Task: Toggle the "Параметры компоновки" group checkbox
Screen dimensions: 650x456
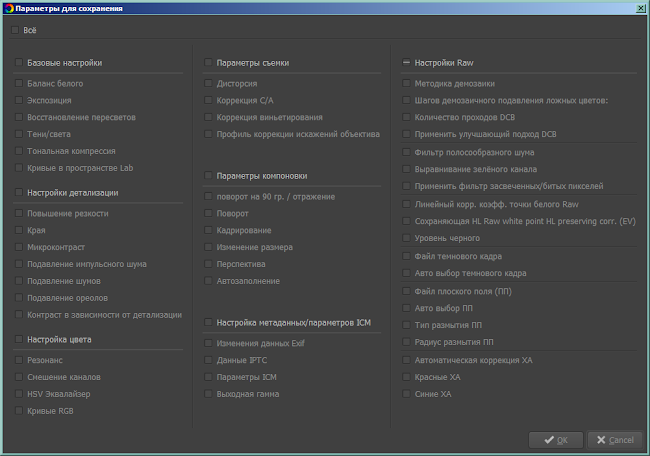Action: coord(208,176)
